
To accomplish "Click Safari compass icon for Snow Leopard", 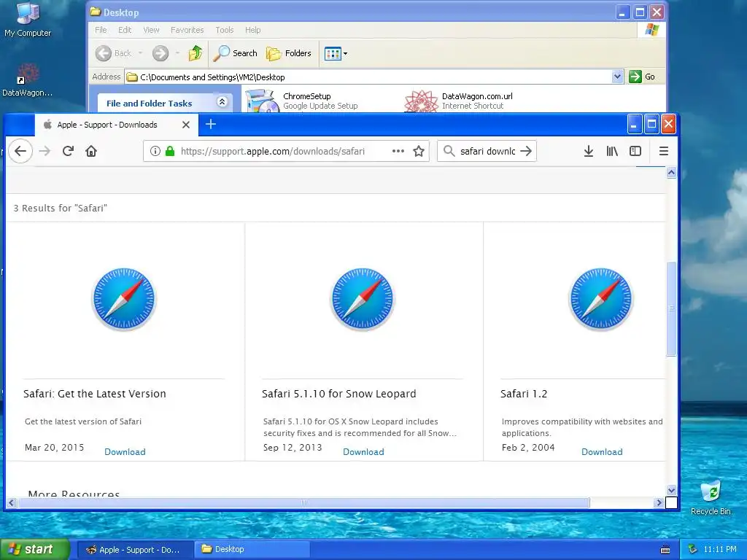I will [362, 298].
